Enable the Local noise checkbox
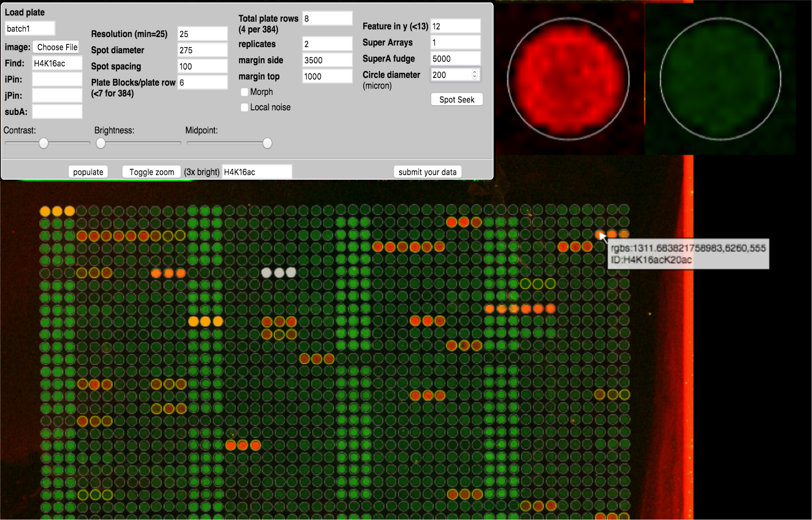The image size is (812, 520). point(245,107)
